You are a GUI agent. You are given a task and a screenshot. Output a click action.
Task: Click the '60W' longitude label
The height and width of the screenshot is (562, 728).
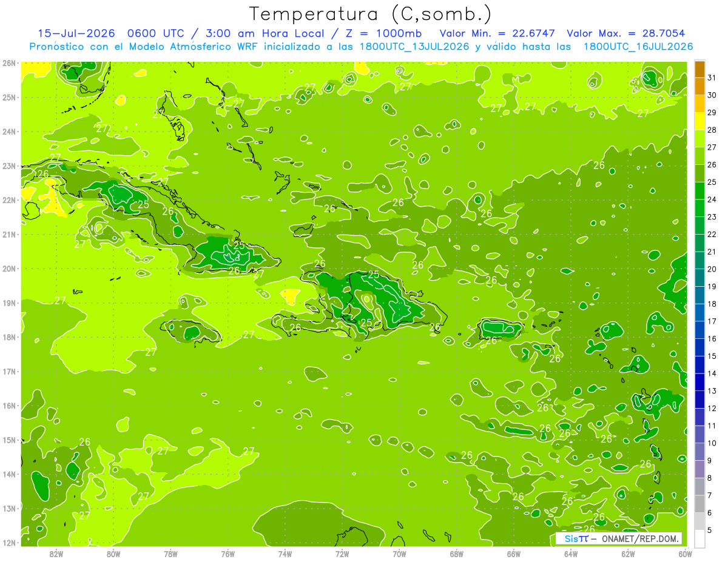pyautogui.click(x=685, y=554)
